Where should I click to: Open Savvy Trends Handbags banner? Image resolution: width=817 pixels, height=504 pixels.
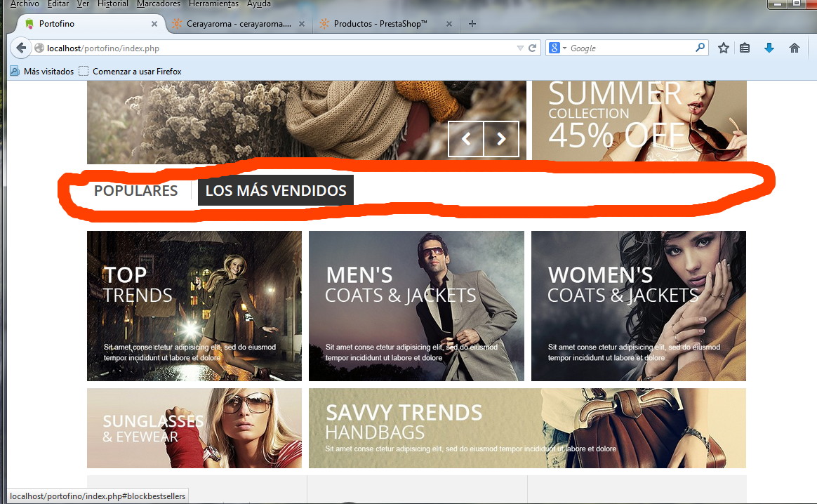click(x=527, y=428)
